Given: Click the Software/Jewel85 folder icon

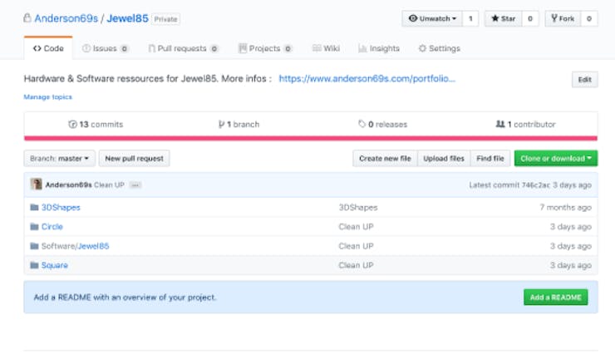Looking at the screenshot, I should 35,245.
